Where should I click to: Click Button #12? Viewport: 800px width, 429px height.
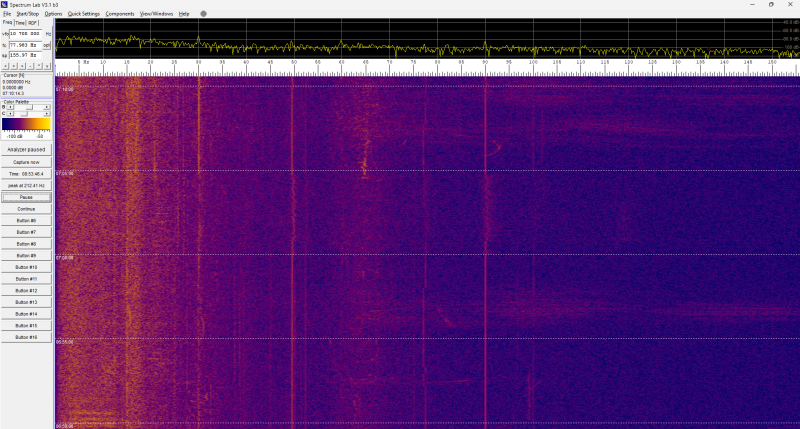coord(26,291)
